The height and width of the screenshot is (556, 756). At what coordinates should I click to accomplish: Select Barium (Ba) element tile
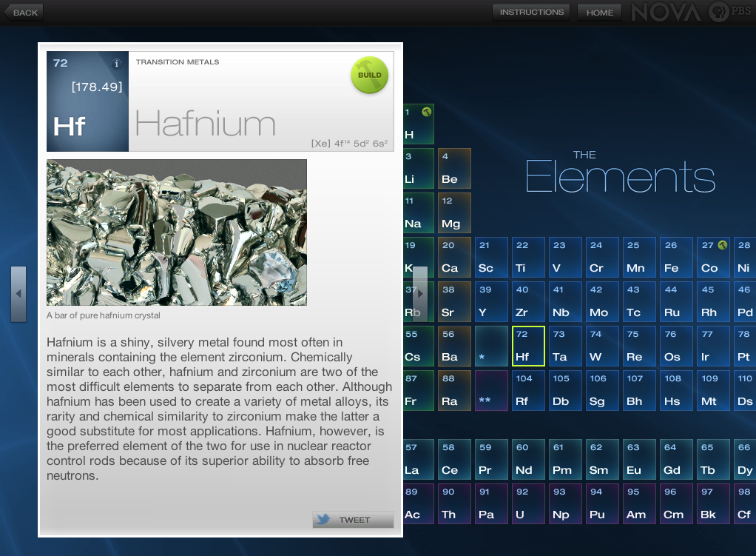454,346
